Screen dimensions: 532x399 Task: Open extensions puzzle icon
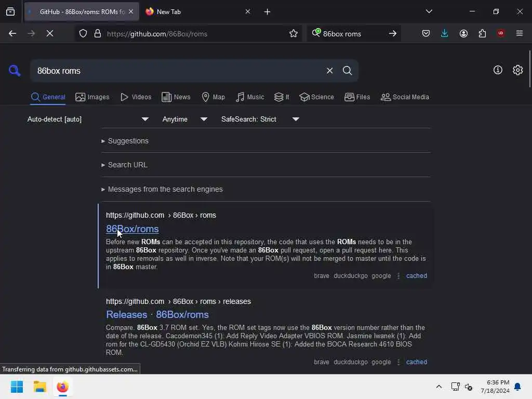pyautogui.click(x=482, y=33)
